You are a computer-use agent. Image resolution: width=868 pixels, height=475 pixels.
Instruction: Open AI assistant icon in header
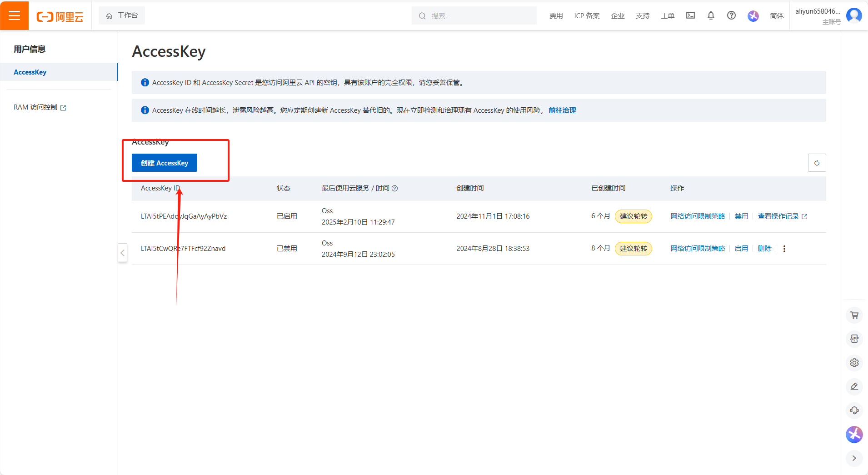tap(753, 16)
